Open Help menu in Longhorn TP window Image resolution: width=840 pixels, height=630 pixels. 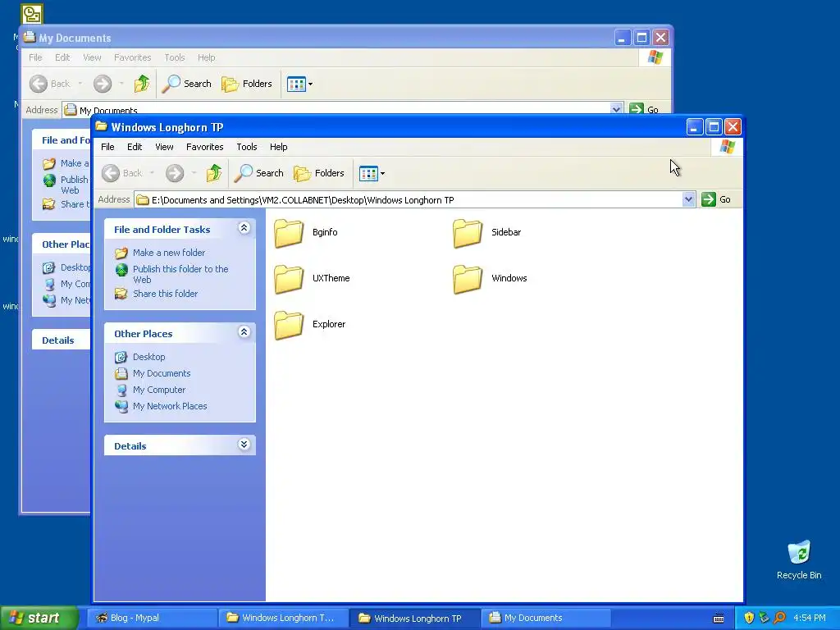[279, 147]
